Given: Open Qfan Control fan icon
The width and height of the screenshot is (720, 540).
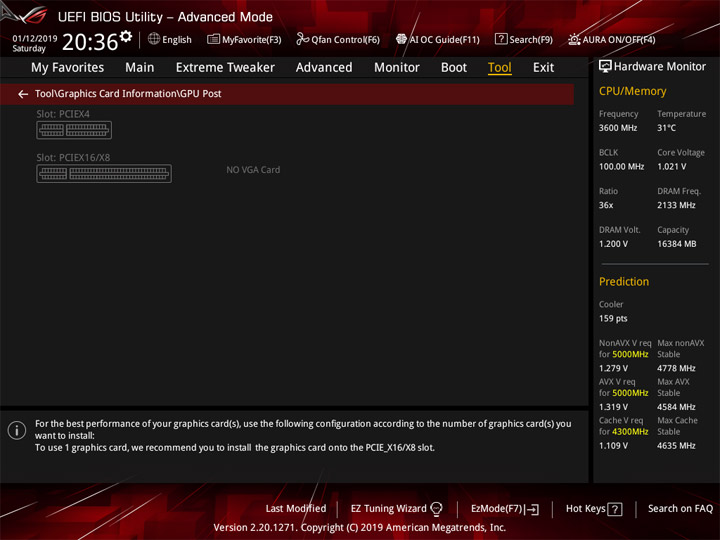Looking at the screenshot, I should (x=302, y=39).
